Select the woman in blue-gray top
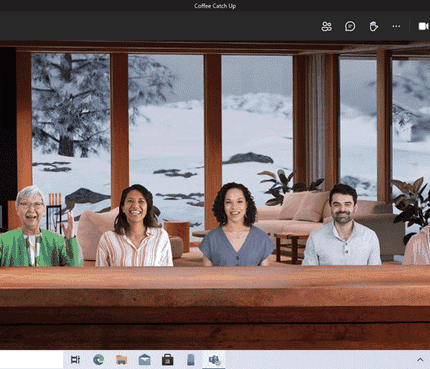430x369 pixels. click(236, 225)
